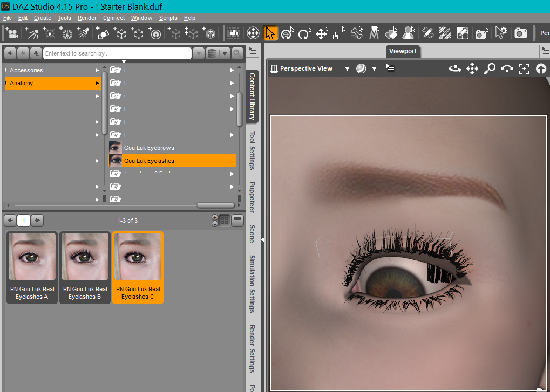Switch to the Tool Settings tab

[x=252, y=150]
